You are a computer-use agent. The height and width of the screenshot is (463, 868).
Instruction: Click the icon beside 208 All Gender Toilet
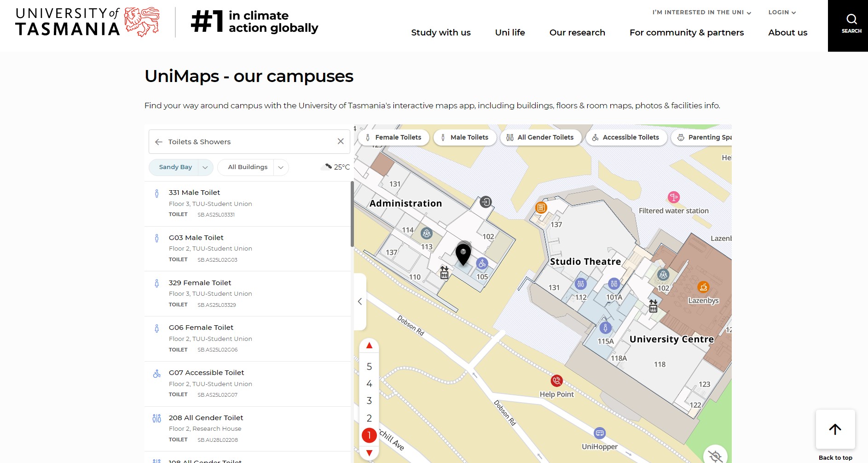(156, 418)
